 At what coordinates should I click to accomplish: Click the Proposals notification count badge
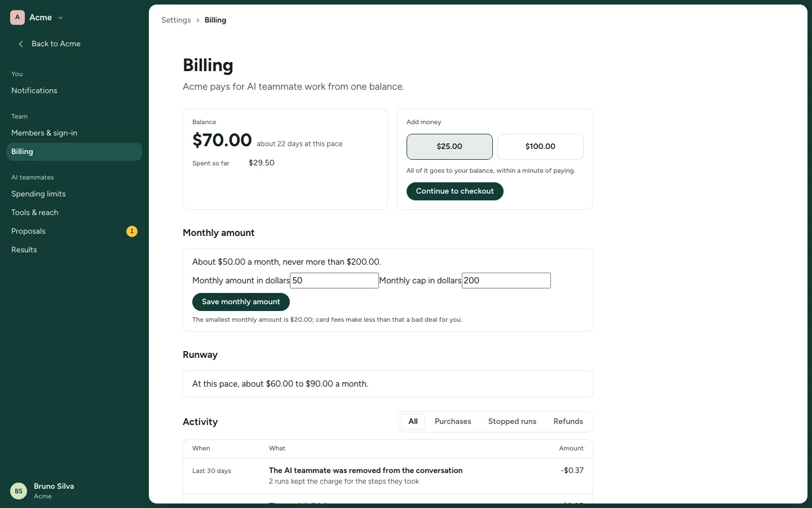pyautogui.click(x=132, y=231)
